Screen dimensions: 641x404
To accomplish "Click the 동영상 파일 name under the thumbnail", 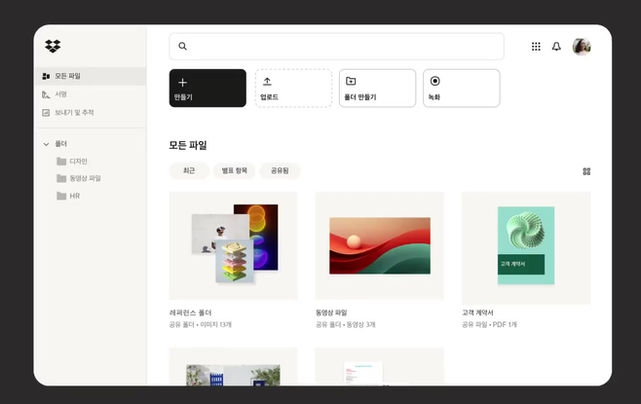I will (x=331, y=313).
